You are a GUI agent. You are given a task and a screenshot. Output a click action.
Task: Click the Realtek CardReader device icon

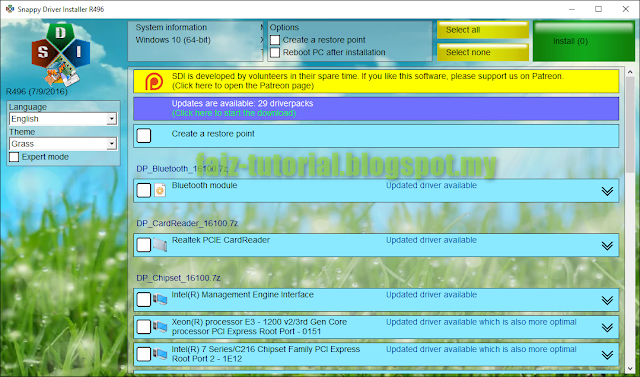(x=160, y=245)
